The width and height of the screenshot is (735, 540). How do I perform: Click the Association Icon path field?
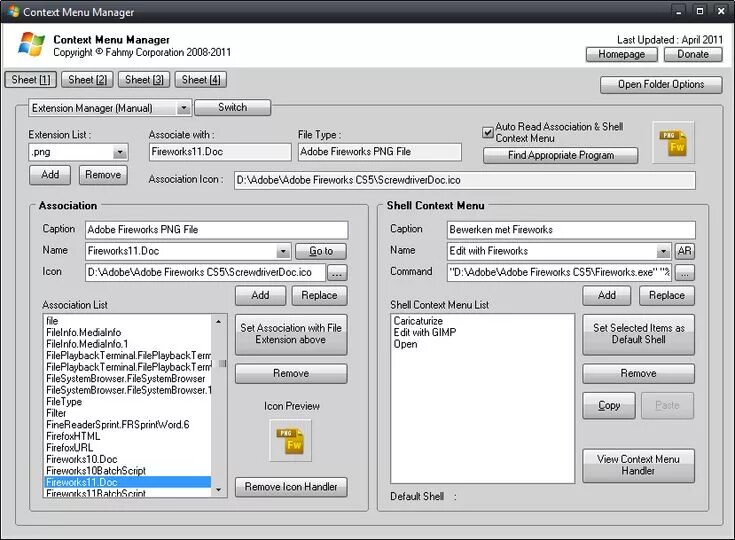tap(465, 180)
